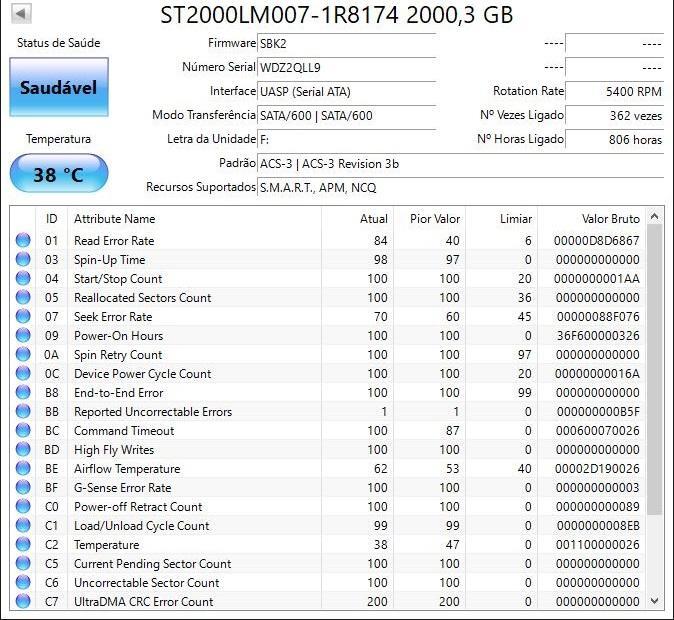The image size is (674, 620).
Task: Click status orb for Uncorrectable Sector Count
Action: [23, 582]
